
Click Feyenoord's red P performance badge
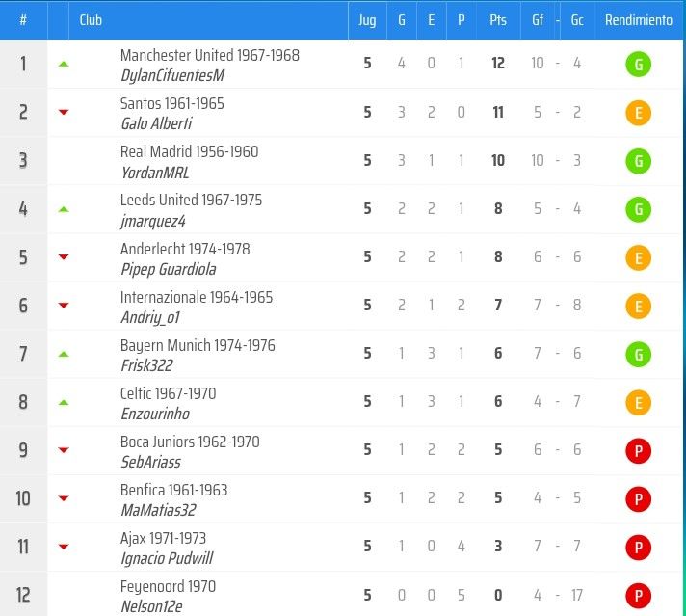(639, 596)
